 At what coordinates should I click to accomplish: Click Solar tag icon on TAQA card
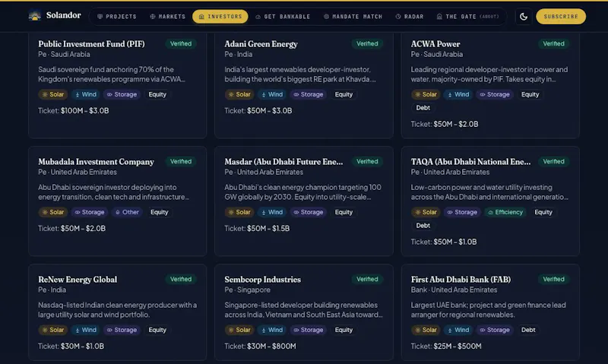click(x=418, y=213)
